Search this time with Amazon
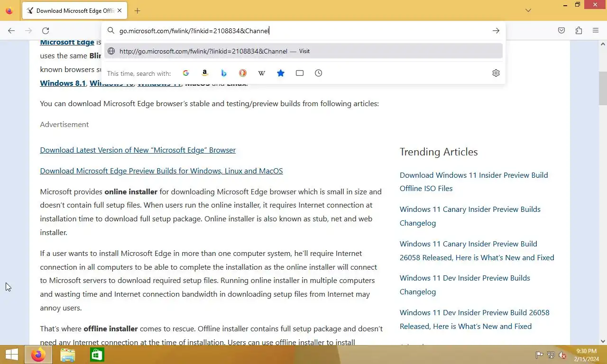607x364 pixels. (205, 73)
